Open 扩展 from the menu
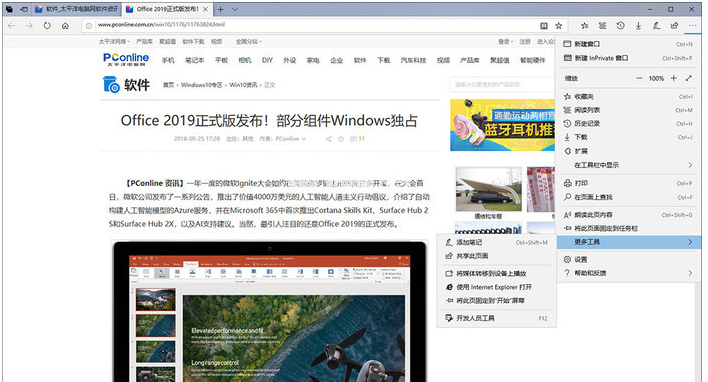The image size is (708, 382). (x=628, y=151)
